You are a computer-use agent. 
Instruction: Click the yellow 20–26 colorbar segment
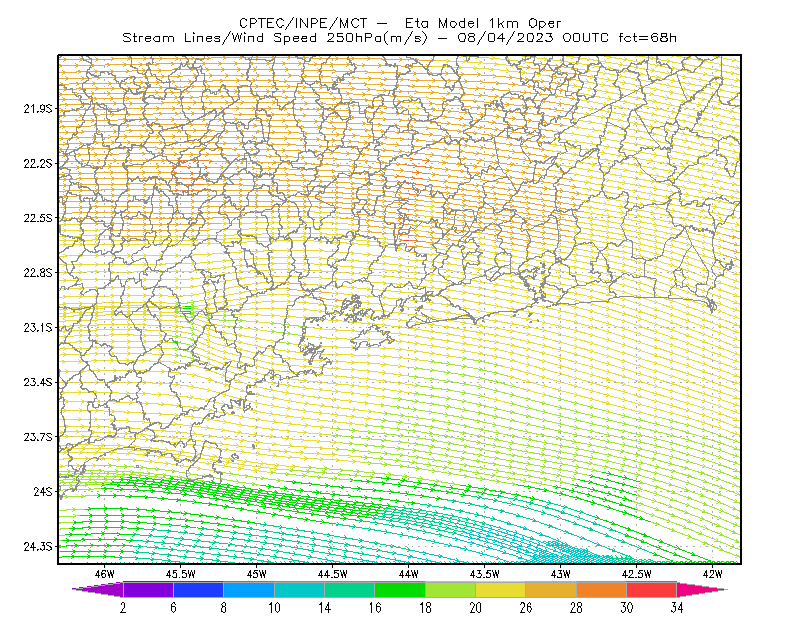[501, 589]
